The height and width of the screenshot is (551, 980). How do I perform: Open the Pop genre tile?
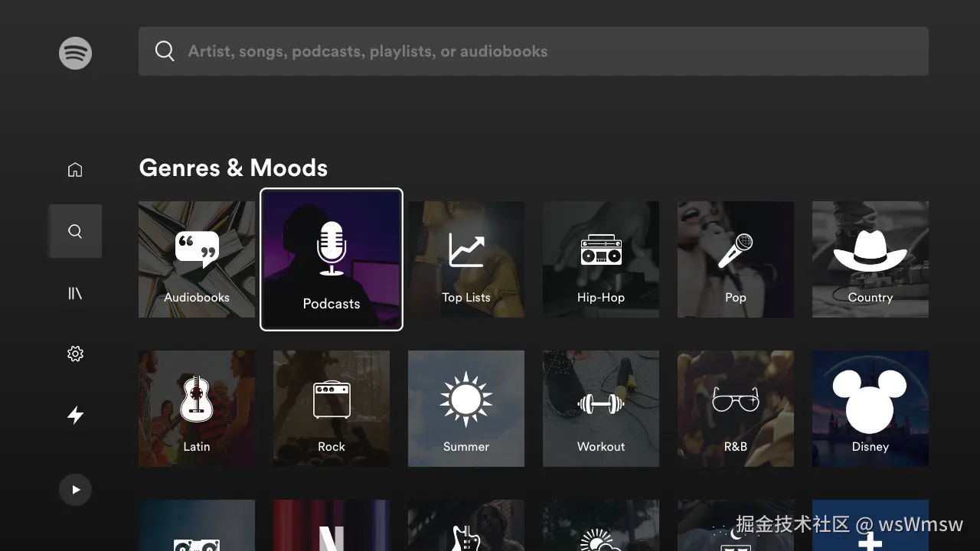[x=736, y=259]
